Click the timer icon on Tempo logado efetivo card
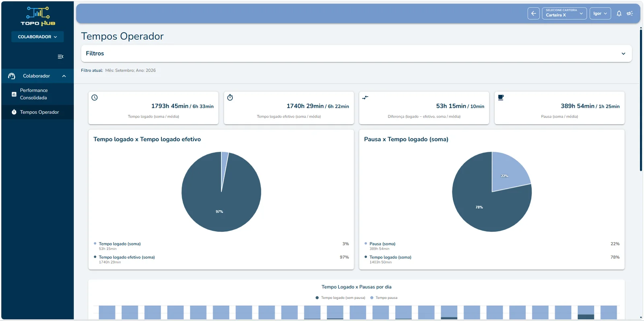The image size is (644, 321). 230,97
